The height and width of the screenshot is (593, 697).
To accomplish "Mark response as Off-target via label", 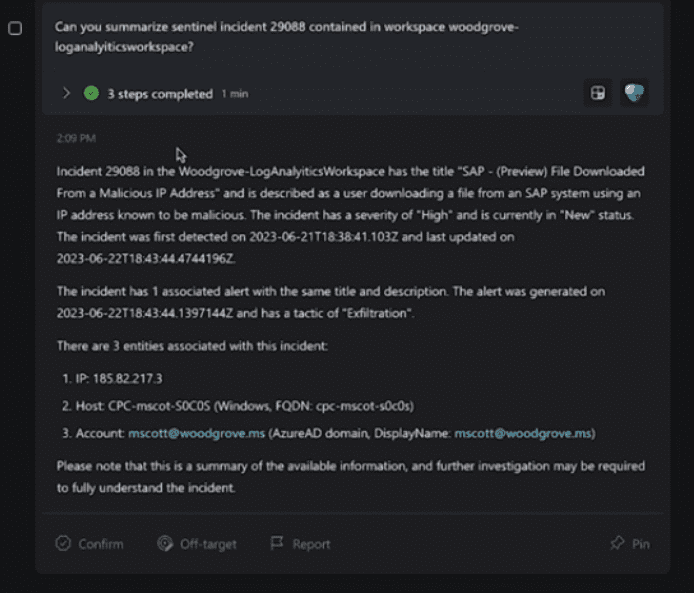I will point(208,544).
